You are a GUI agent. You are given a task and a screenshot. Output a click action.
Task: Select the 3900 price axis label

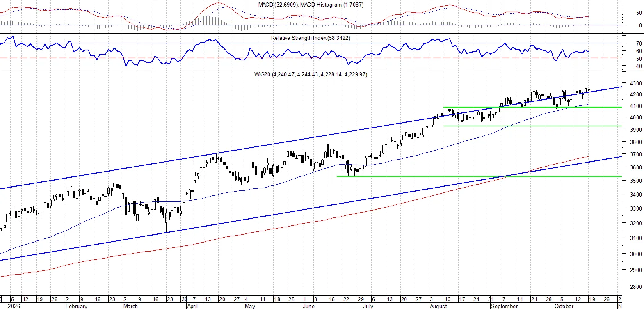pos(636,130)
